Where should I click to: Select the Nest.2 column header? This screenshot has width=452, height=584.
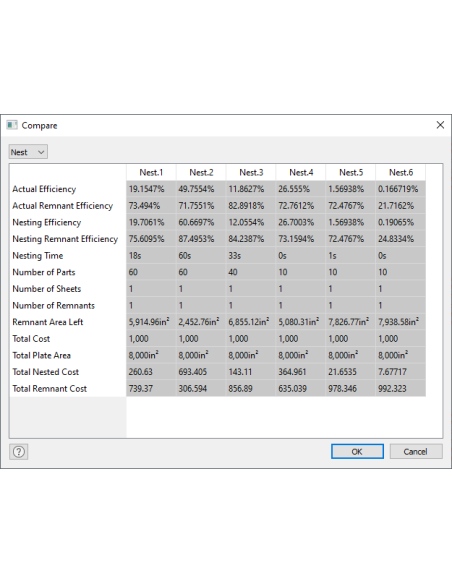[201, 172]
